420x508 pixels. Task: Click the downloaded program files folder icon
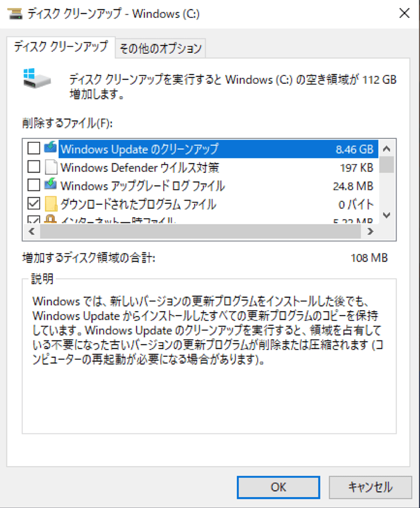(51, 204)
